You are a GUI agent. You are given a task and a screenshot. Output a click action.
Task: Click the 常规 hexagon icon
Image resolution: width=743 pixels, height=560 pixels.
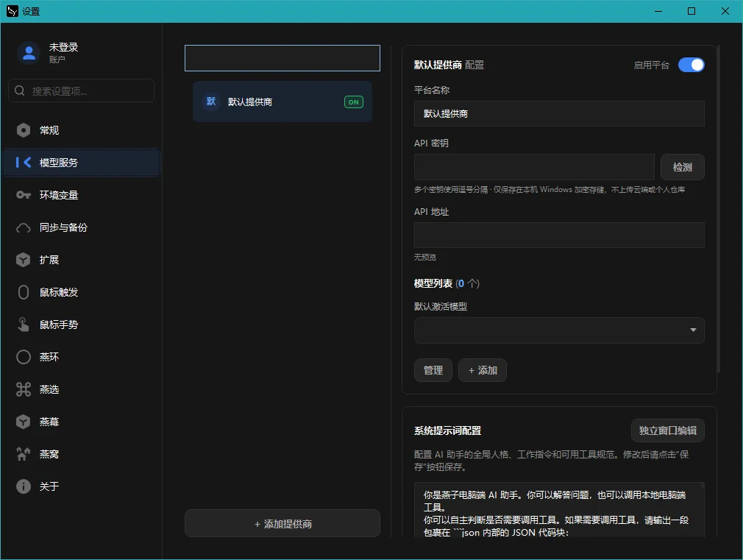24,130
